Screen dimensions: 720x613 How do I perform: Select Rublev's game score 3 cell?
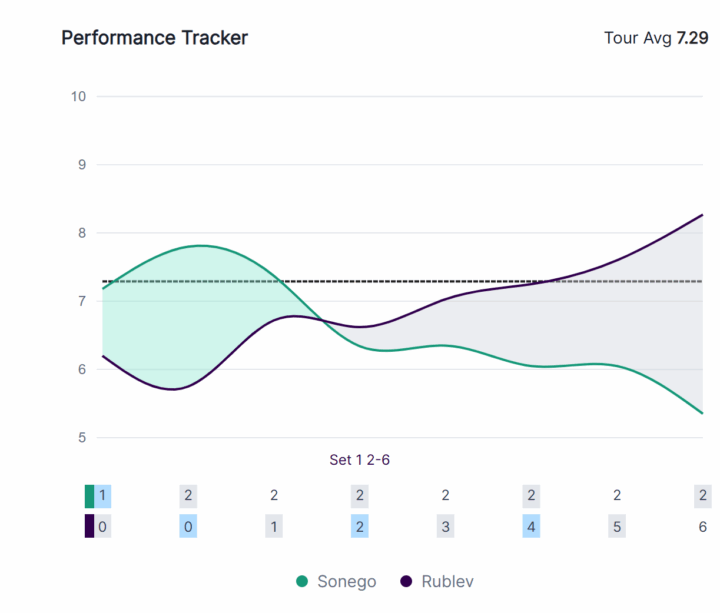(x=445, y=527)
